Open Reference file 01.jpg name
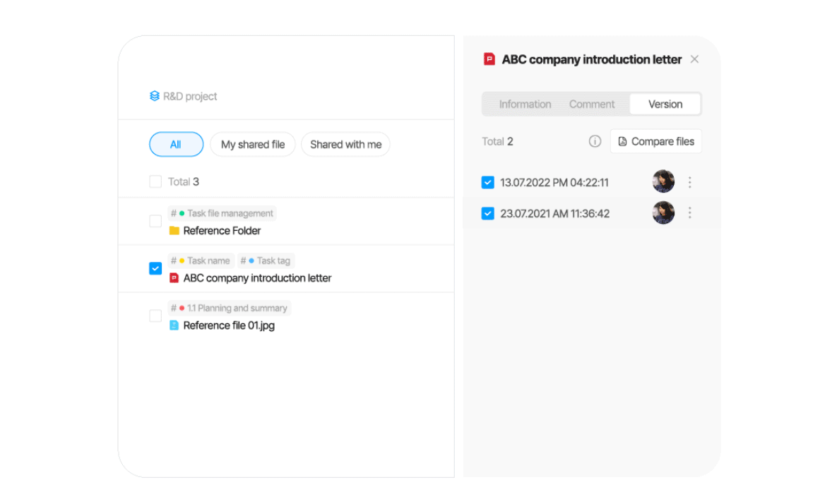 [229, 325]
